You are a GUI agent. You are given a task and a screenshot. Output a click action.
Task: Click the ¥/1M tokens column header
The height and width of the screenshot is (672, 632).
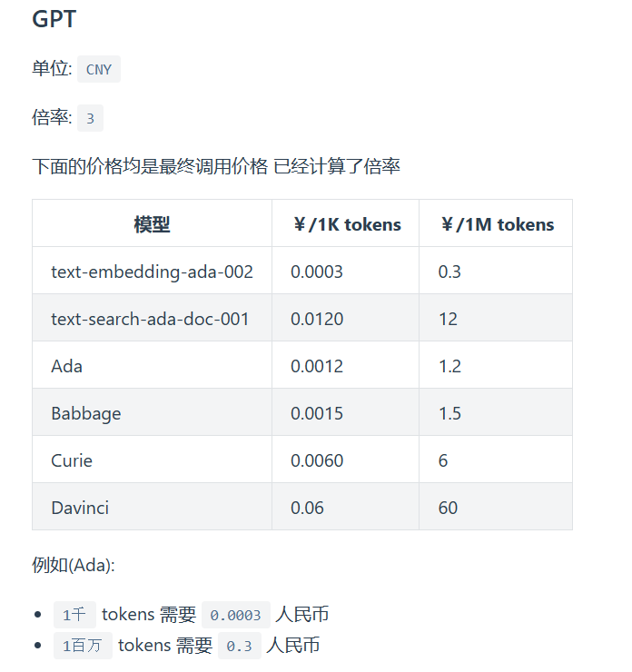click(496, 224)
